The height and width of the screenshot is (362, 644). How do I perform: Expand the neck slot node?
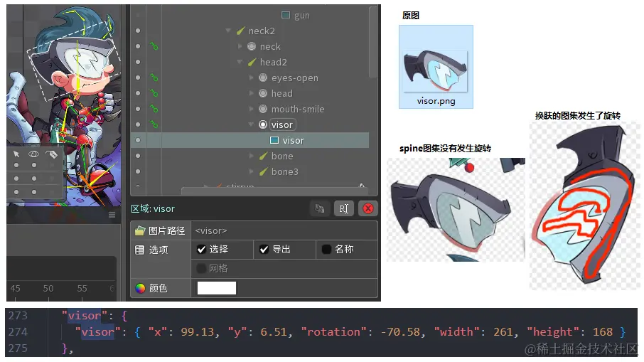(240, 46)
